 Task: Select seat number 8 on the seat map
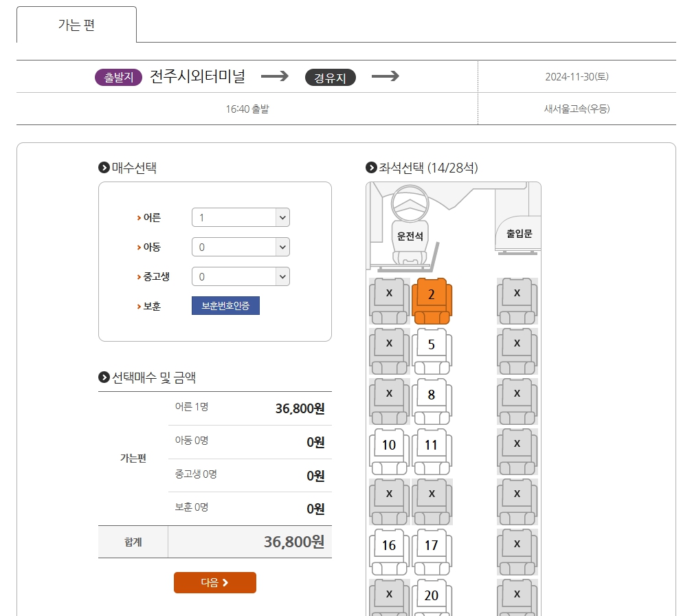click(x=432, y=393)
